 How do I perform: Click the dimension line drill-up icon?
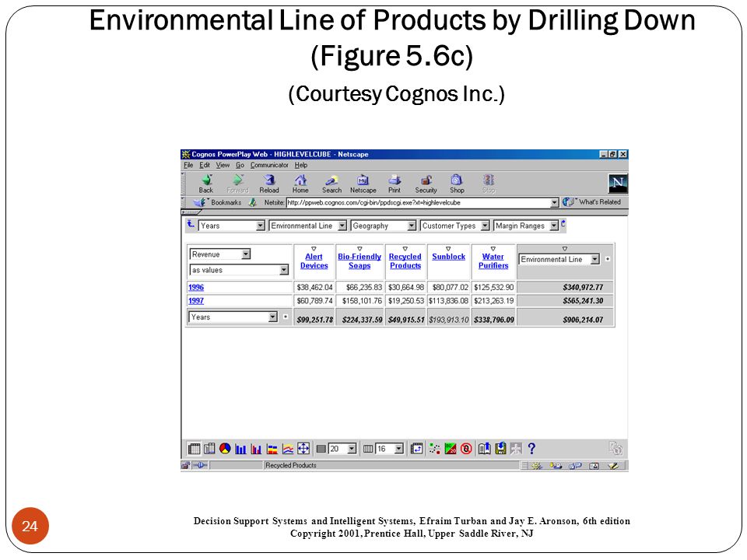[x=191, y=224]
